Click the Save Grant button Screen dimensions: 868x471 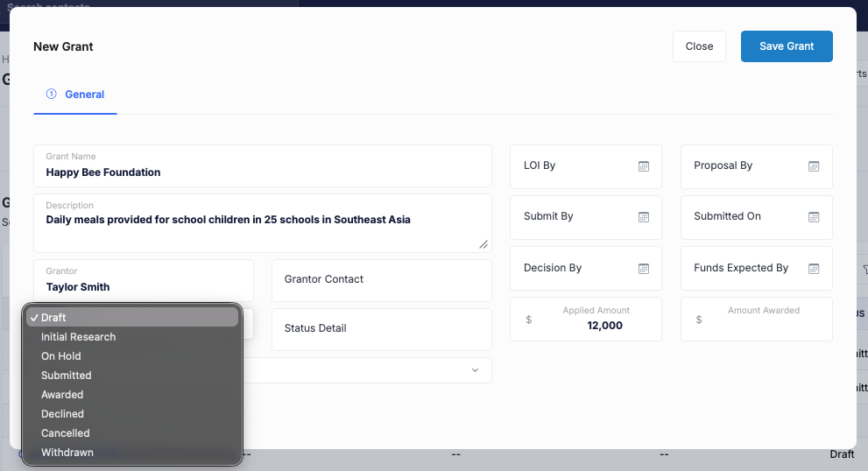[x=787, y=46]
